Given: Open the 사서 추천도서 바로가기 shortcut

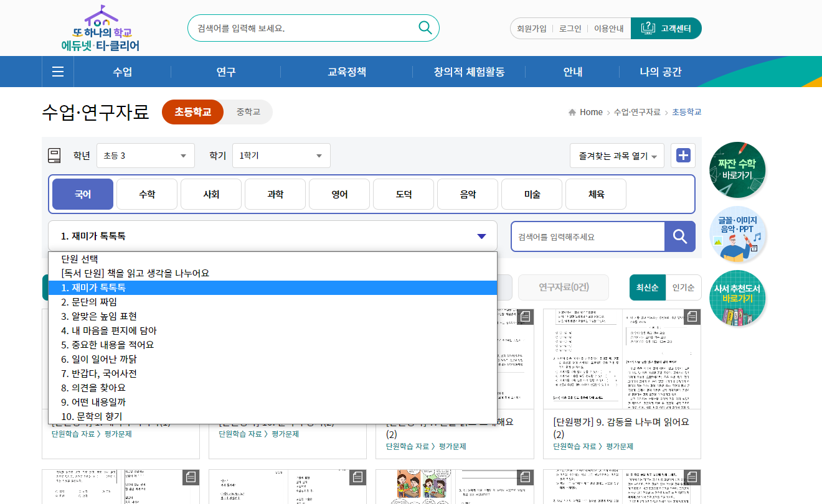Looking at the screenshot, I should tap(737, 299).
